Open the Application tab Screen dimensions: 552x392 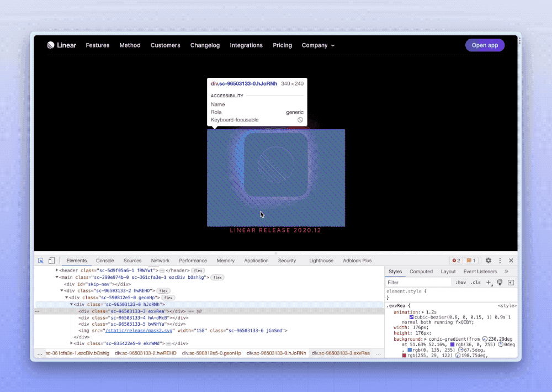point(256,261)
